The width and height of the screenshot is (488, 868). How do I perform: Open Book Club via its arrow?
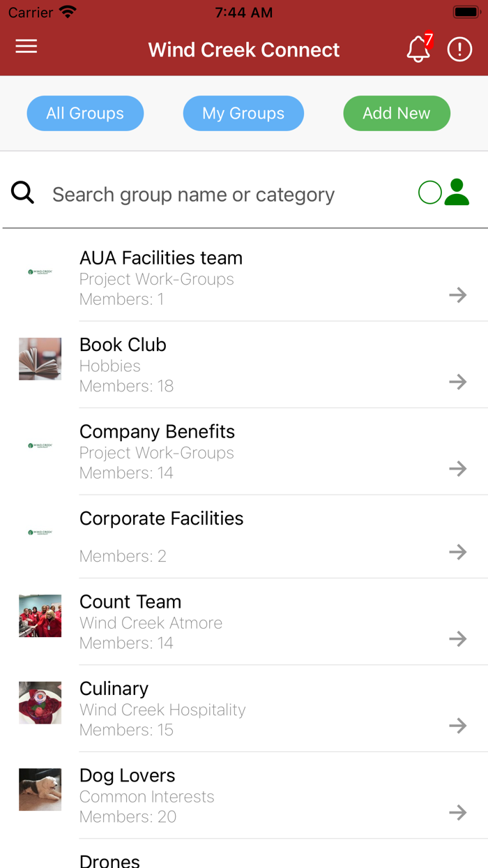pyautogui.click(x=458, y=382)
